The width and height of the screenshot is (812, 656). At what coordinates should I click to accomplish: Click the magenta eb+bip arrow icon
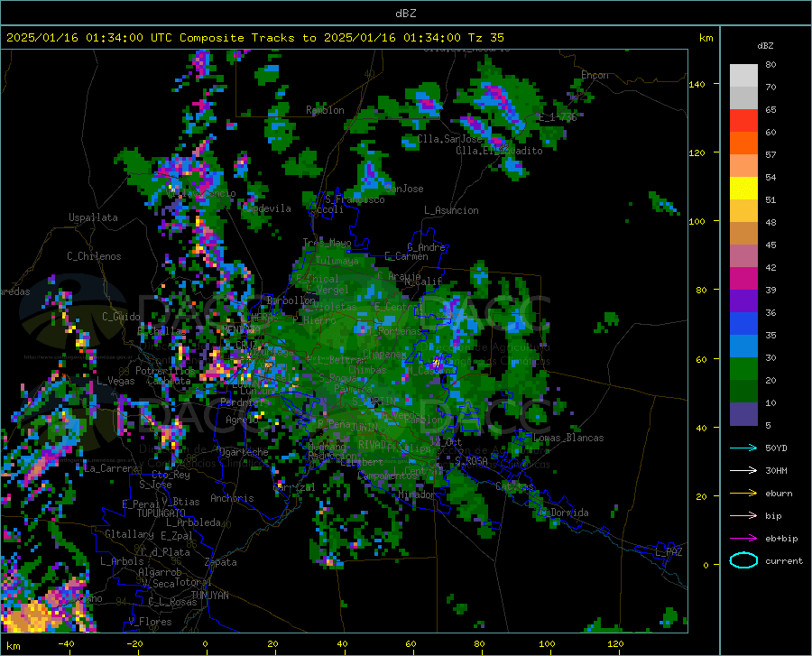(x=743, y=539)
